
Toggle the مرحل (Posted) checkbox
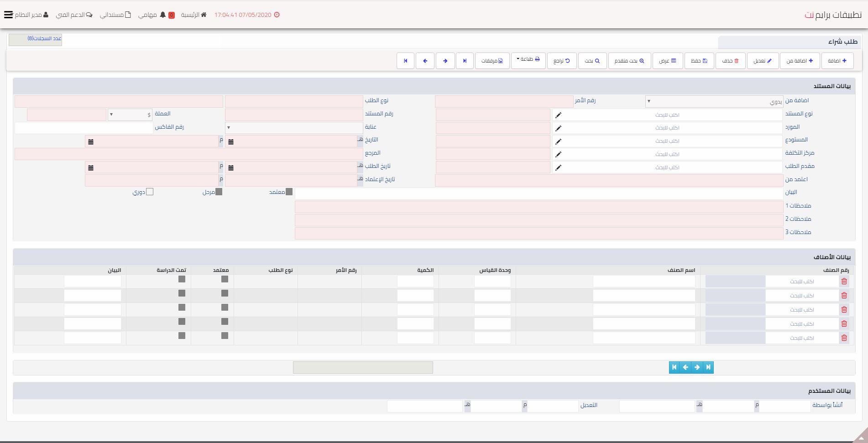[219, 192]
